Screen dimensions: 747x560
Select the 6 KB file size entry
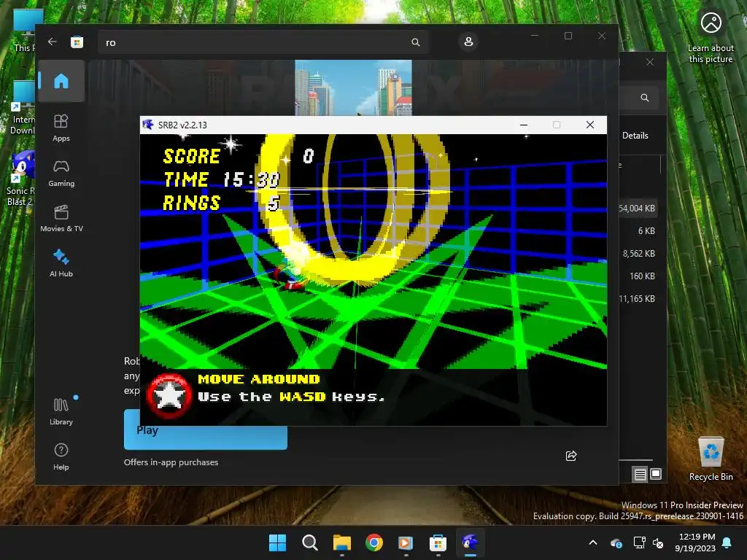[x=646, y=231]
